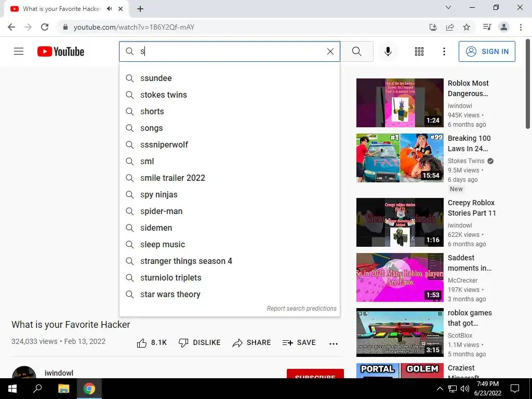
Task: Start voice search with the microphone icon
Action: coord(388,51)
